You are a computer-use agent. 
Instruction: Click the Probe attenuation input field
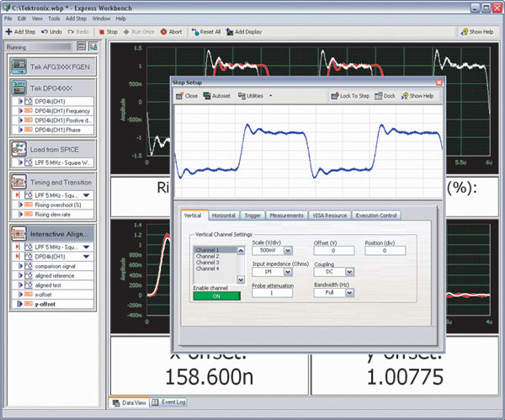pos(272,293)
